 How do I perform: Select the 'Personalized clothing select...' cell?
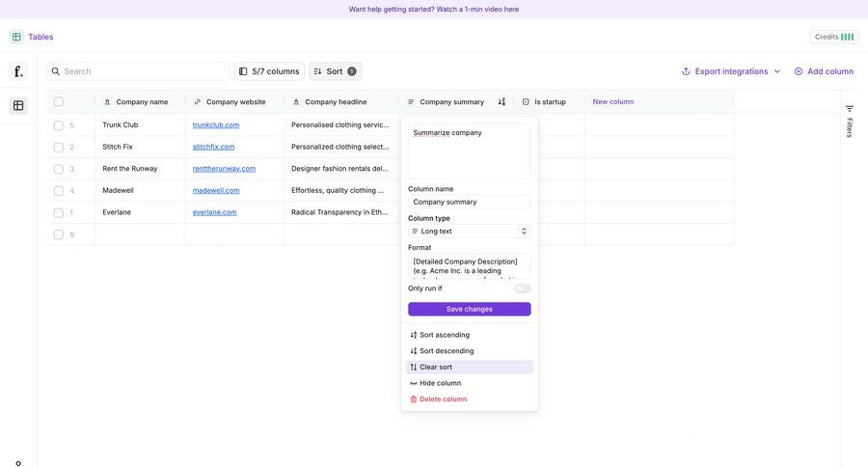click(x=340, y=147)
